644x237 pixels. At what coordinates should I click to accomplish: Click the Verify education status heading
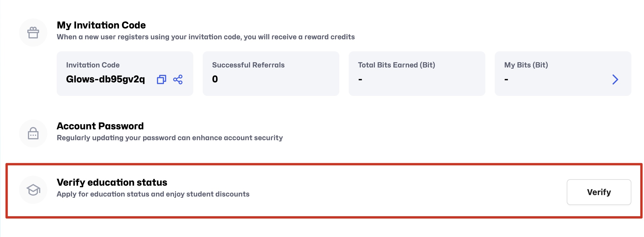coord(112,182)
